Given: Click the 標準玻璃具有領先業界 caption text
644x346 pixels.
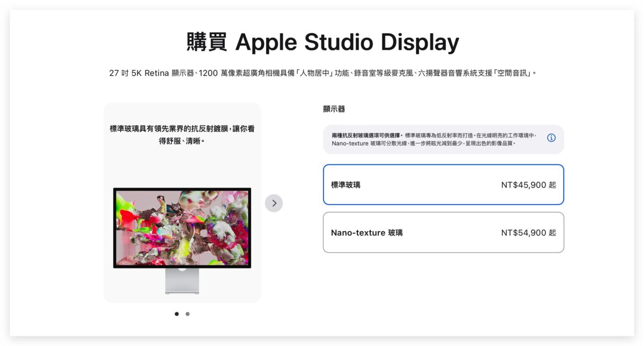Looking at the screenshot, I should tap(182, 135).
